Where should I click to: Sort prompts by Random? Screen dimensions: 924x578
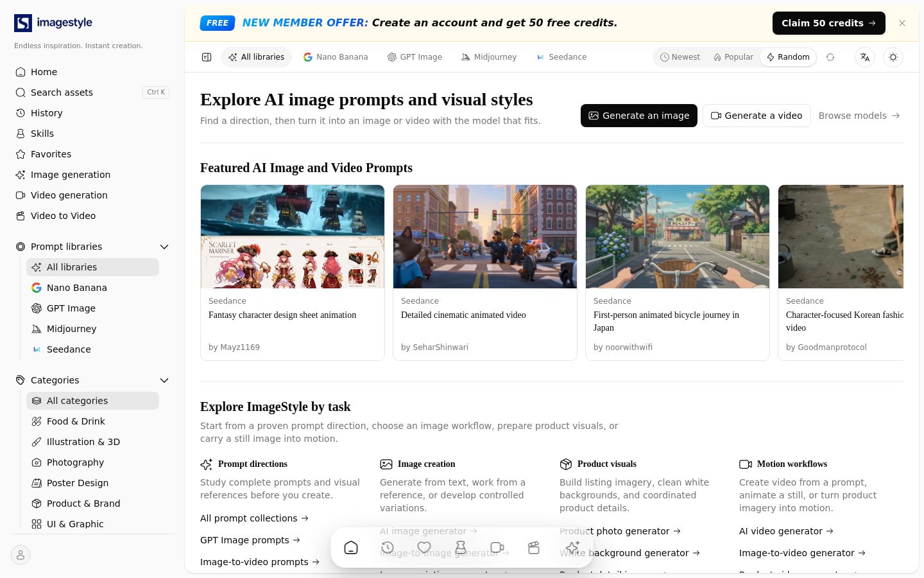click(x=788, y=57)
